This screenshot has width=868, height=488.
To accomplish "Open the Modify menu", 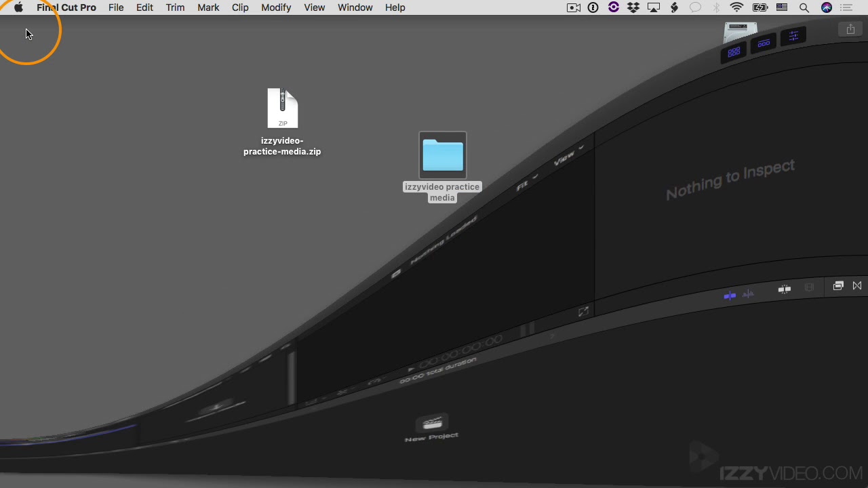I will point(276,7).
